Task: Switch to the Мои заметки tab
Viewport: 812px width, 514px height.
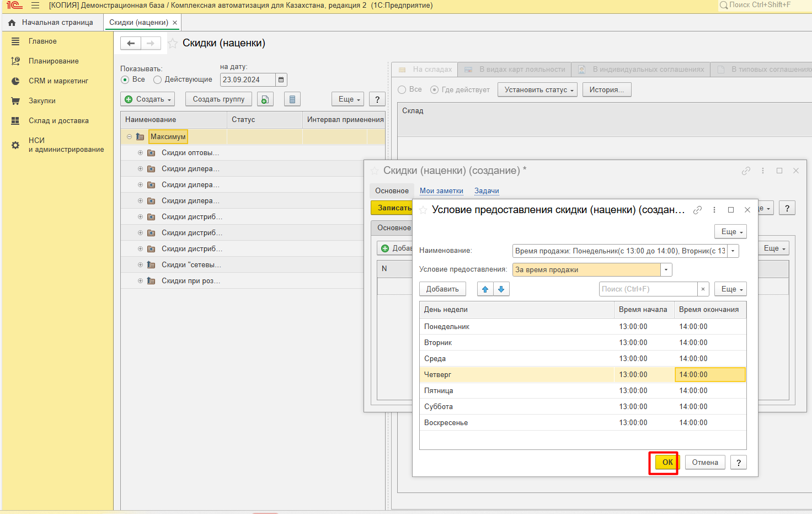Action: pyautogui.click(x=441, y=191)
